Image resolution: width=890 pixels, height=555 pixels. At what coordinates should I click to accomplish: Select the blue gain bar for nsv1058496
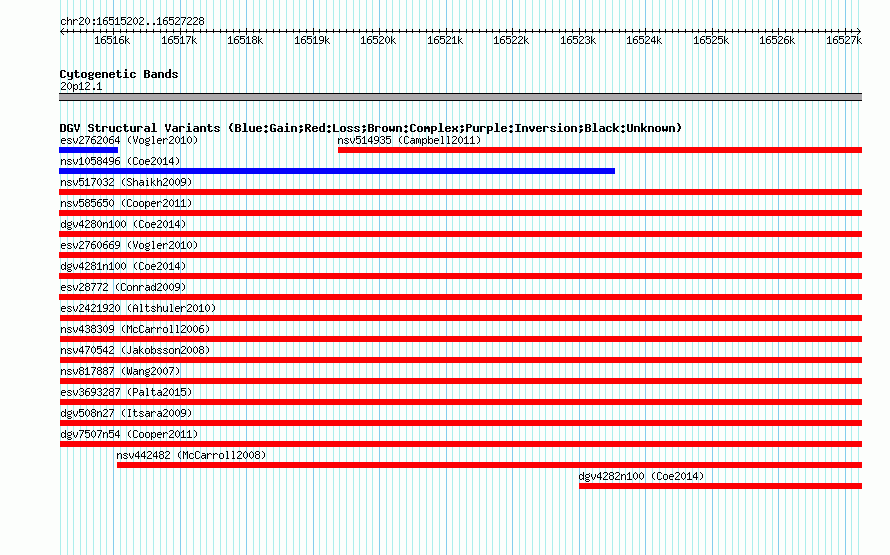tap(337, 171)
